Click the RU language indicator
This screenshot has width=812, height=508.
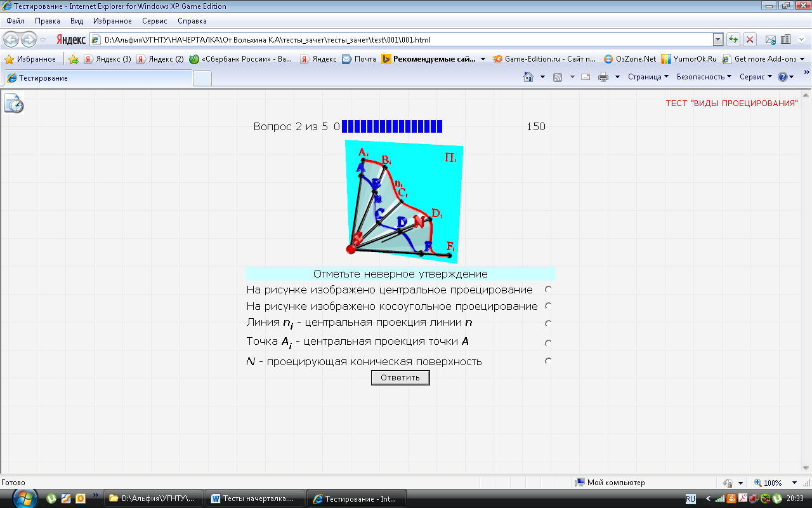(690, 498)
